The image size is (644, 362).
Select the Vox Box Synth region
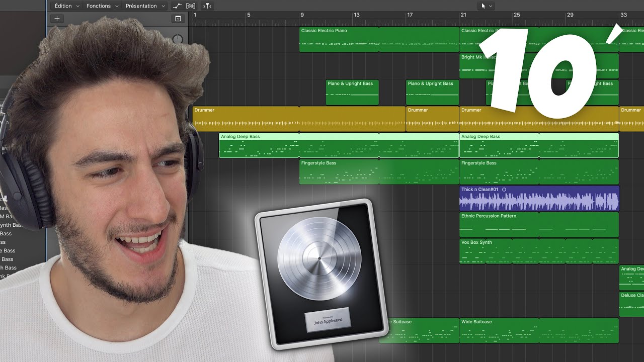tap(539, 251)
